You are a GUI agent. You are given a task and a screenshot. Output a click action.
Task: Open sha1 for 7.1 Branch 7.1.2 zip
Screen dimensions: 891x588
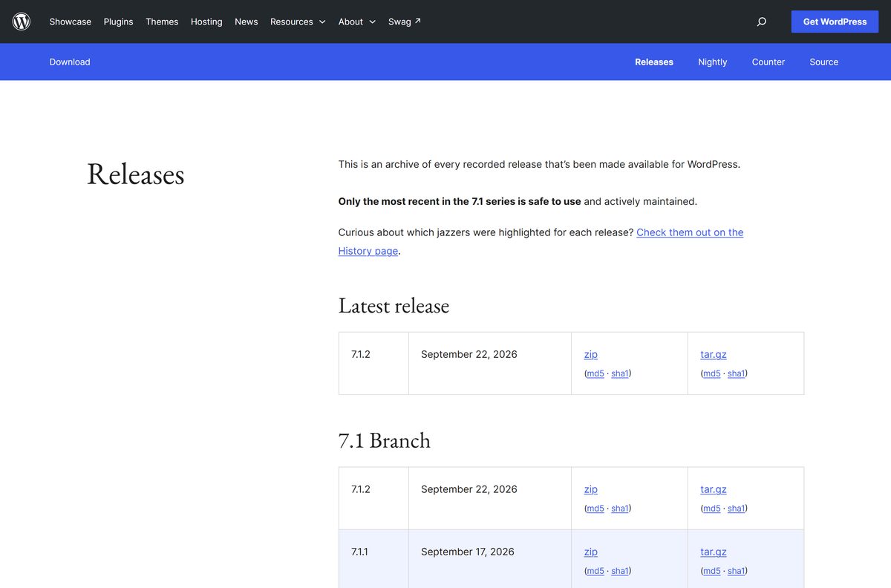620,509
